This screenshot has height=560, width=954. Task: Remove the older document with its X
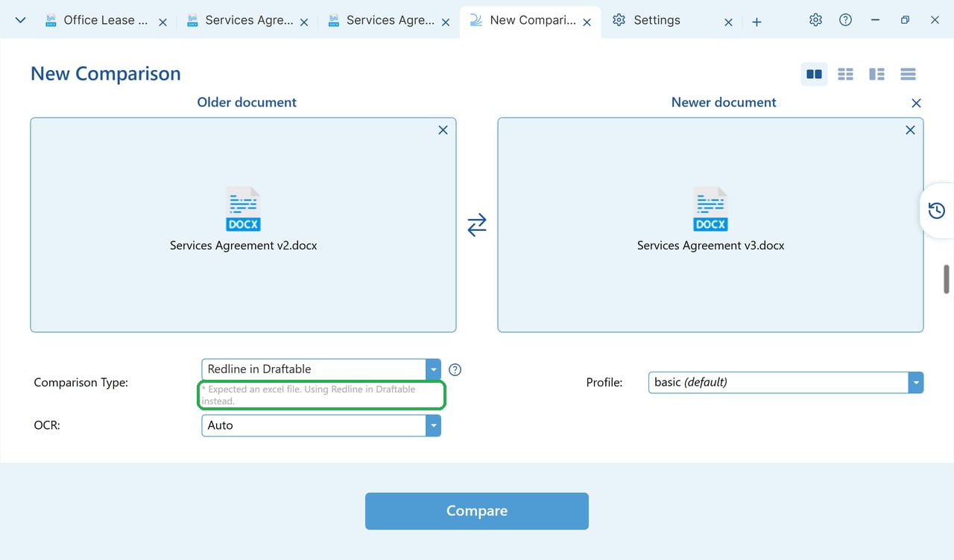443,130
